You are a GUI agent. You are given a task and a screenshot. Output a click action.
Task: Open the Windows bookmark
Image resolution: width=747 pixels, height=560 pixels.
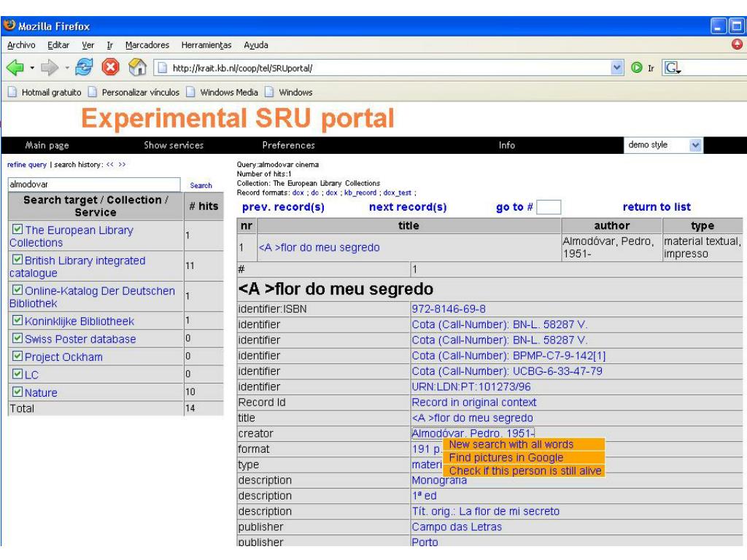pyautogui.click(x=289, y=93)
